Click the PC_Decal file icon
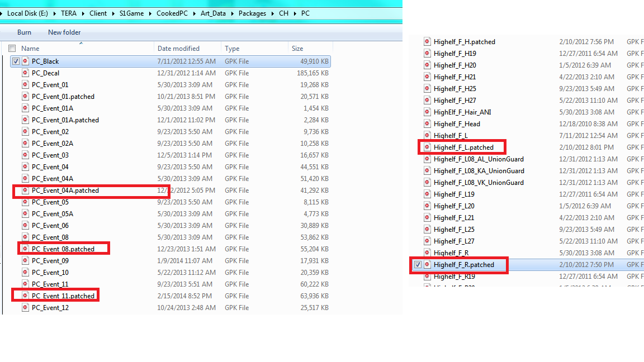 point(25,73)
